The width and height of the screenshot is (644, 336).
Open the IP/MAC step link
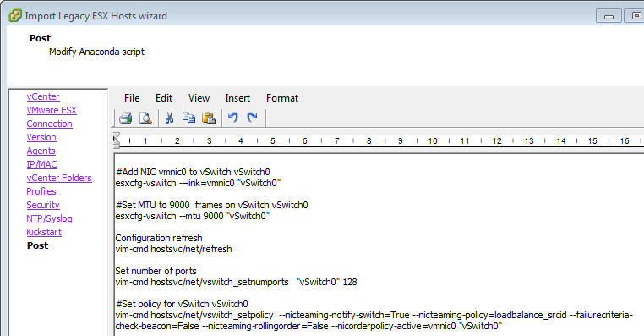(x=42, y=164)
